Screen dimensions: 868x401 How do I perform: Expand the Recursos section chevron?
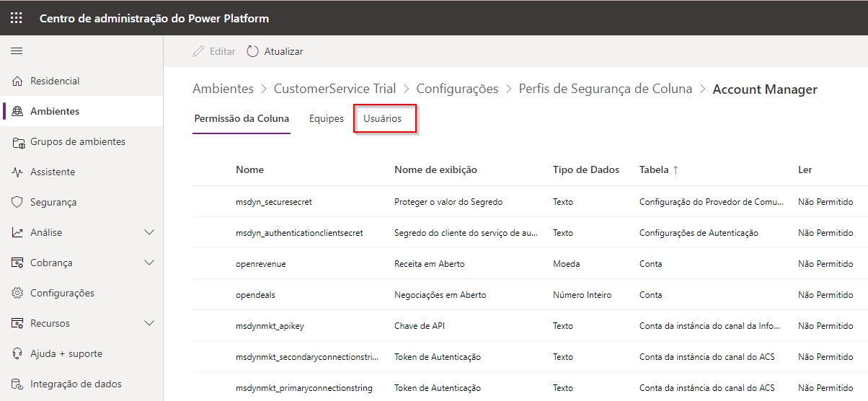[x=149, y=324]
